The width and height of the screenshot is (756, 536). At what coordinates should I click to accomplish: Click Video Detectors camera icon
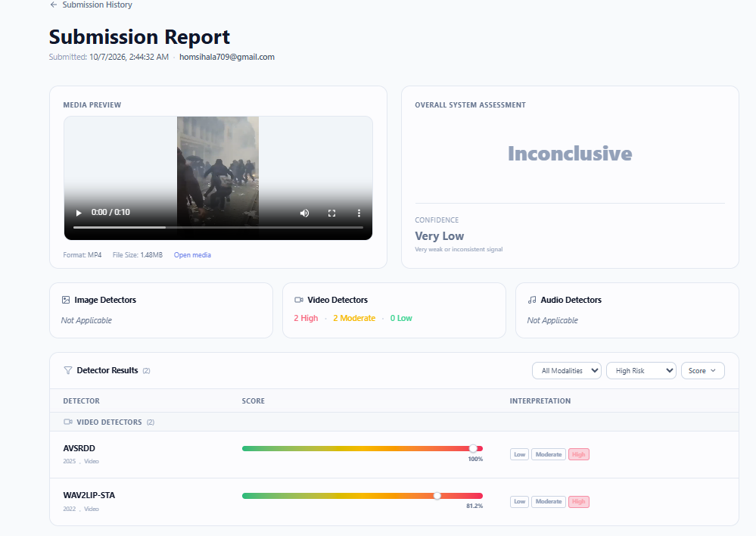click(299, 300)
